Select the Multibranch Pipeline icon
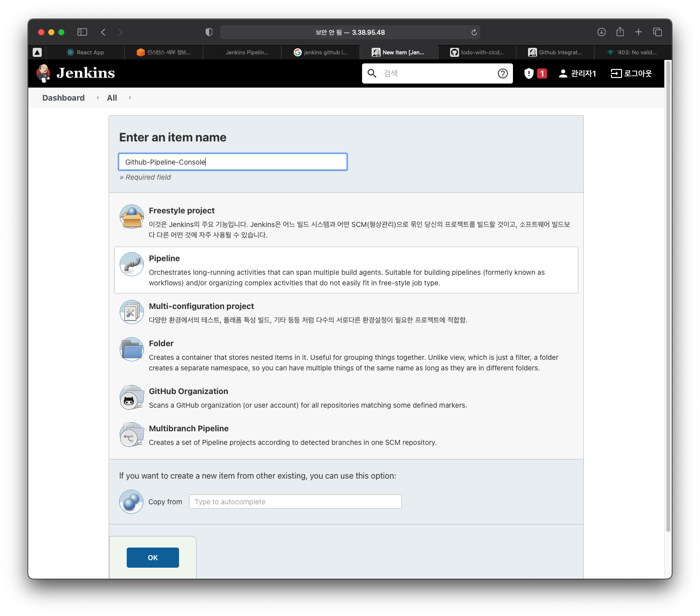This screenshot has width=700, height=616. pyautogui.click(x=132, y=435)
